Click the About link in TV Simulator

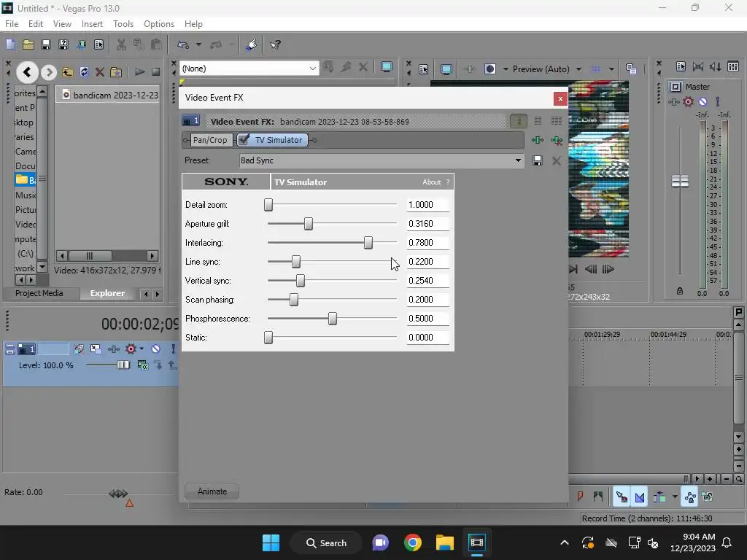coord(432,182)
